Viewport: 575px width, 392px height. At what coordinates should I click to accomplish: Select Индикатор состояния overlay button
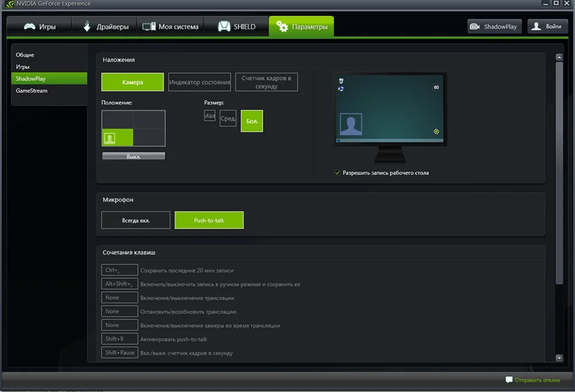200,82
